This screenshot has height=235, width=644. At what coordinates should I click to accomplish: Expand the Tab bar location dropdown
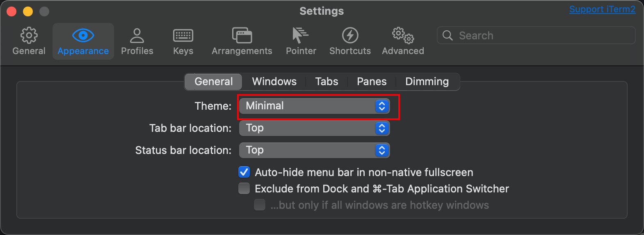click(x=314, y=128)
